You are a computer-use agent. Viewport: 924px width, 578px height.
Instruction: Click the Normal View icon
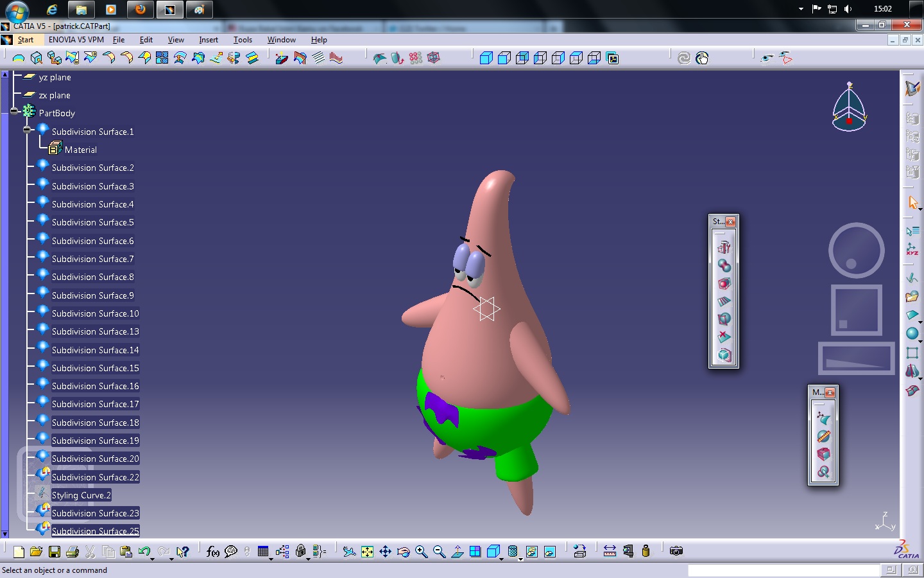457,552
